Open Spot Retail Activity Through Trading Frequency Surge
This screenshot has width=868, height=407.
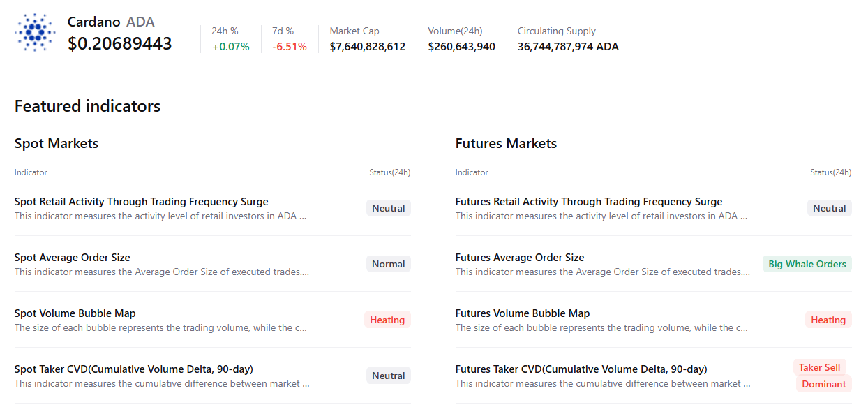point(142,202)
